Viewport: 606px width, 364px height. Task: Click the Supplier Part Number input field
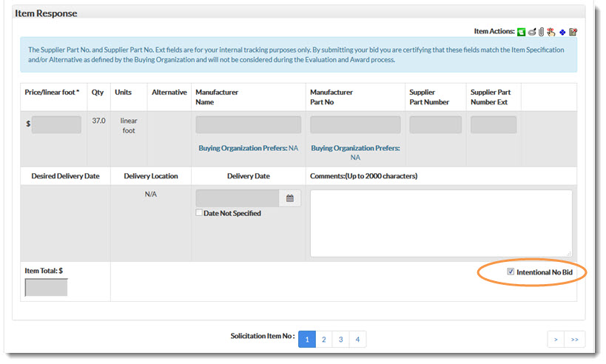(x=436, y=125)
